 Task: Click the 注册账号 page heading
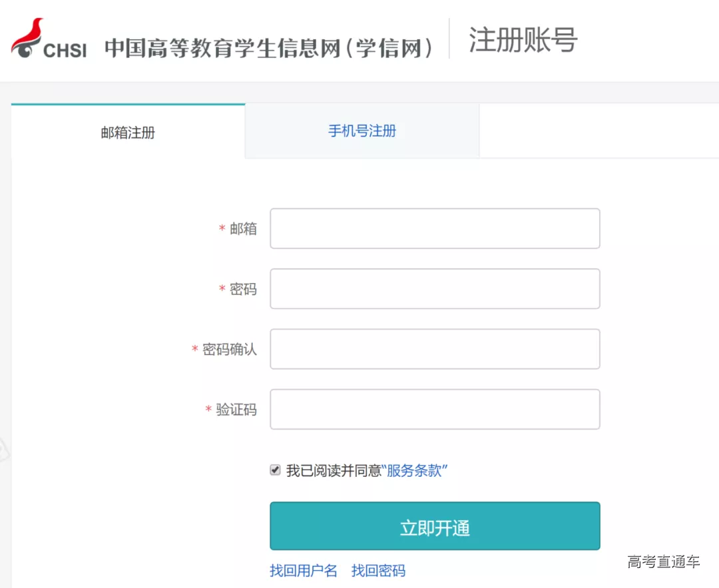click(523, 40)
